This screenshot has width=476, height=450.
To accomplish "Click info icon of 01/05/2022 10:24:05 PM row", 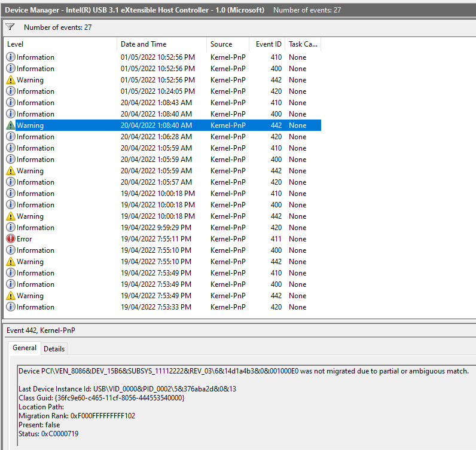I will click(11, 91).
